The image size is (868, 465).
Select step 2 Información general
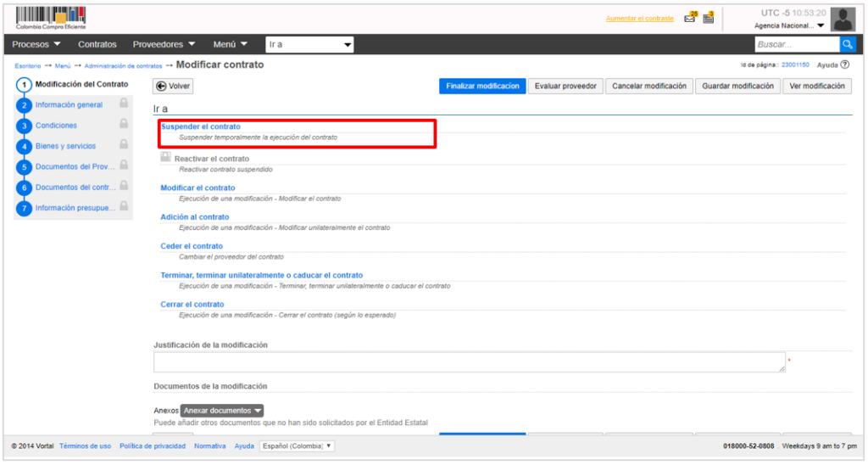pos(69,105)
